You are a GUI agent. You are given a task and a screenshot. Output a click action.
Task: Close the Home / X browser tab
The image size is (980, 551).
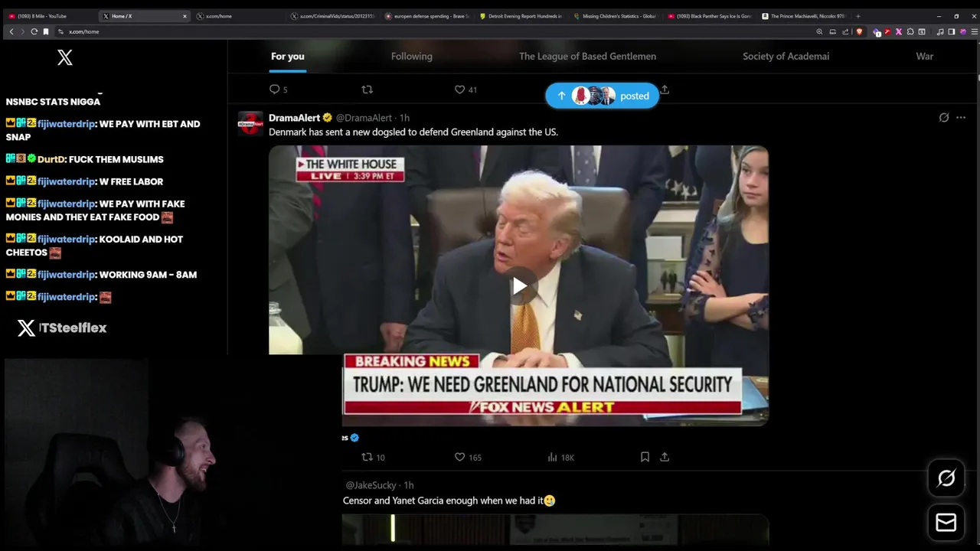(185, 16)
